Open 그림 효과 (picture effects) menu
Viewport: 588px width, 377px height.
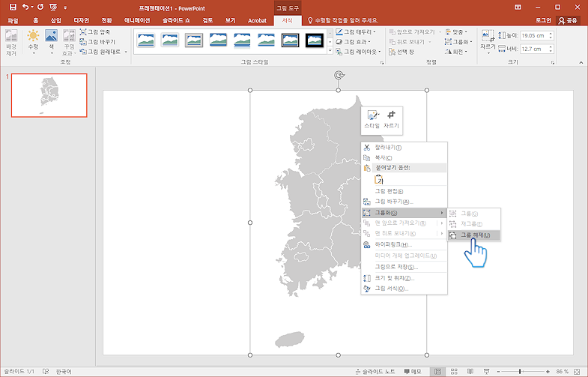point(354,42)
